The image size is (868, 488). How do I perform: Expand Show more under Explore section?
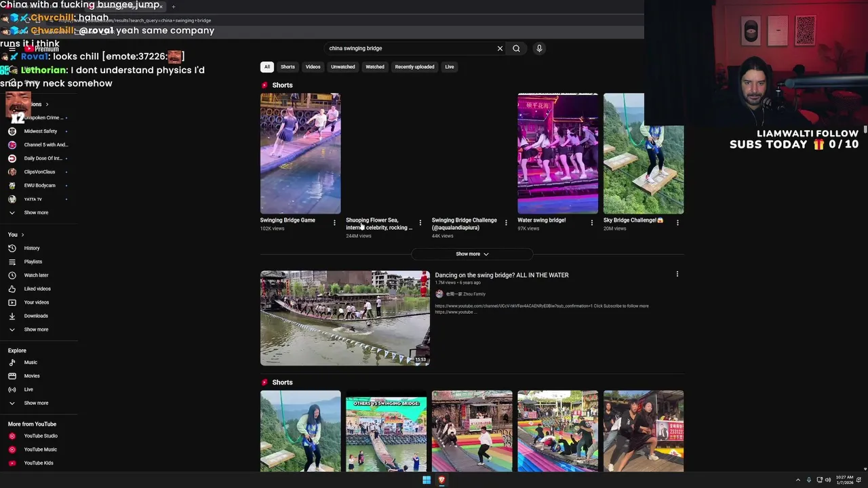(36, 403)
